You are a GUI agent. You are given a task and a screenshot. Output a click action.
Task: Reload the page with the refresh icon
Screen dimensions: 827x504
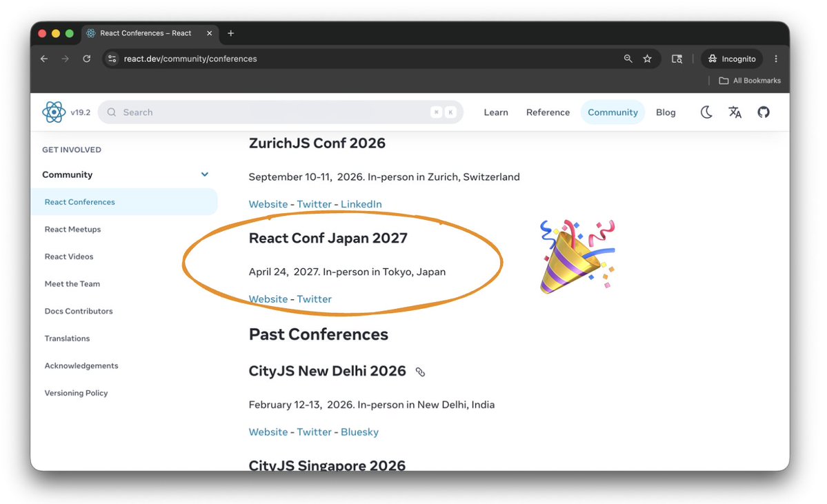point(86,59)
